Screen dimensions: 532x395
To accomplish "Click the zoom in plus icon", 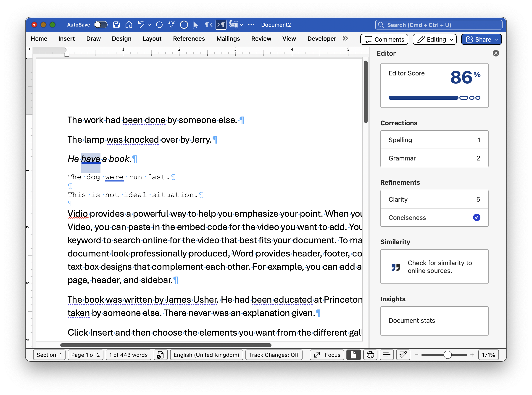I will [x=472, y=355].
